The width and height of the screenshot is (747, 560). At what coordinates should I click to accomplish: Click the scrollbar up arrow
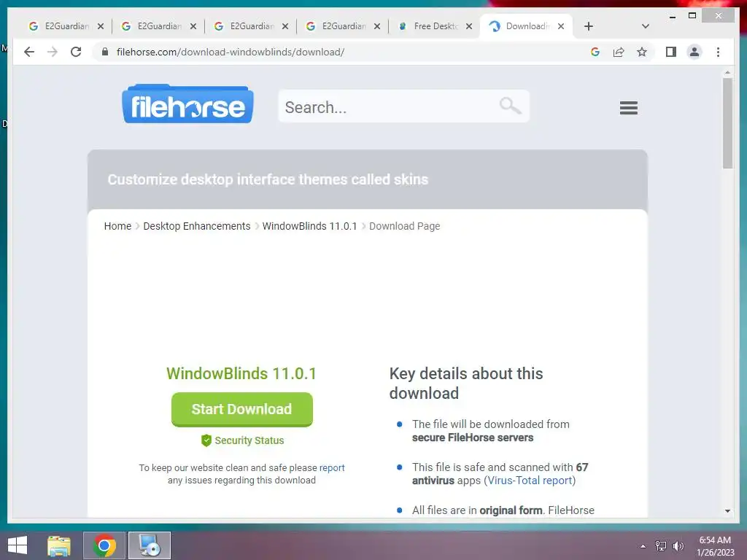pyautogui.click(x=727, y=72)
